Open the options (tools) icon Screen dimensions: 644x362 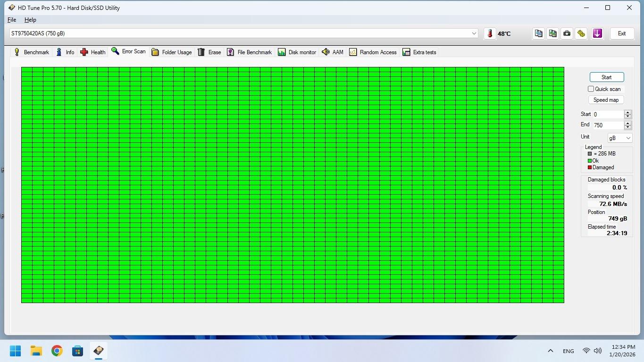pyautogui.click(x=581, y=33)
